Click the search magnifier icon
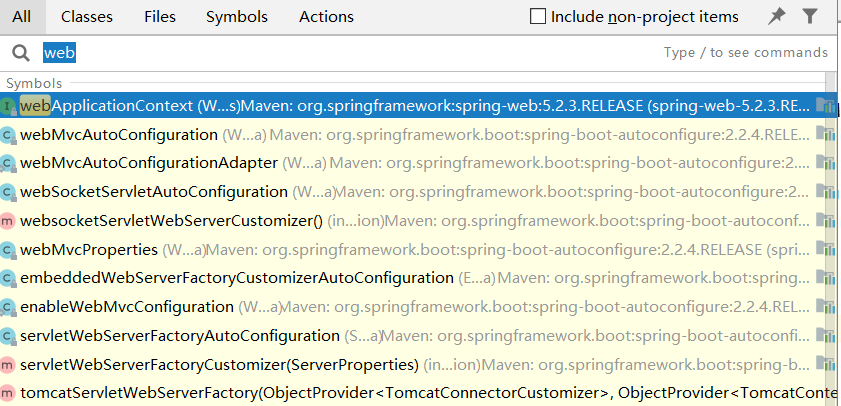The height and width of the screenshot is (406, 841). (21, 53)
